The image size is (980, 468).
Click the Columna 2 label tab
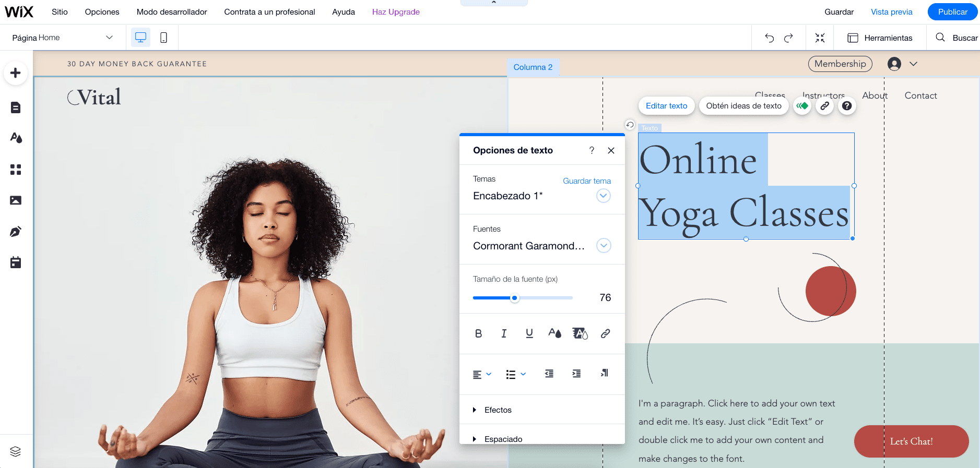(x=533, y=67)
